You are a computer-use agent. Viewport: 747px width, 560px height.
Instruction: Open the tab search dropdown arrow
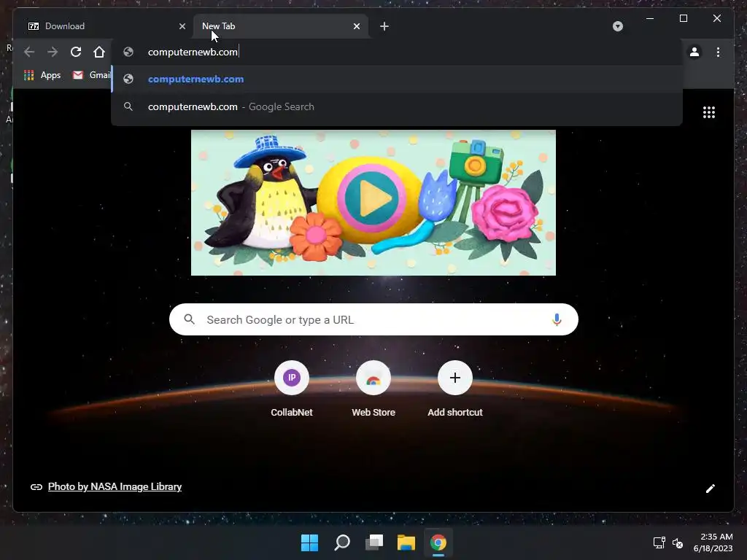click(x=618, y=26)
